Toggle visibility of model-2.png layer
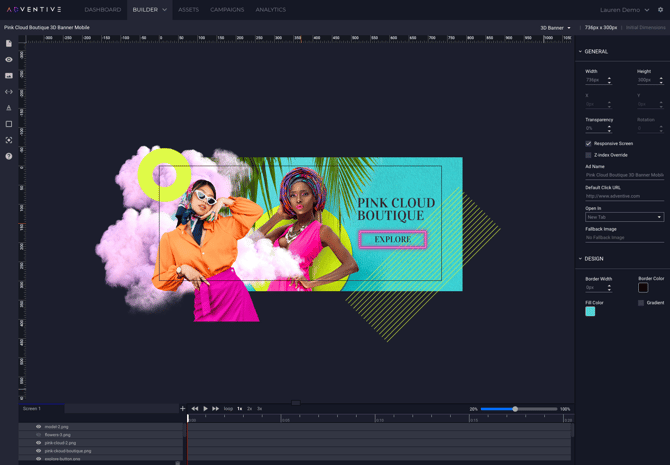Viewport: 670px width, 465px height. click(38, 427)
